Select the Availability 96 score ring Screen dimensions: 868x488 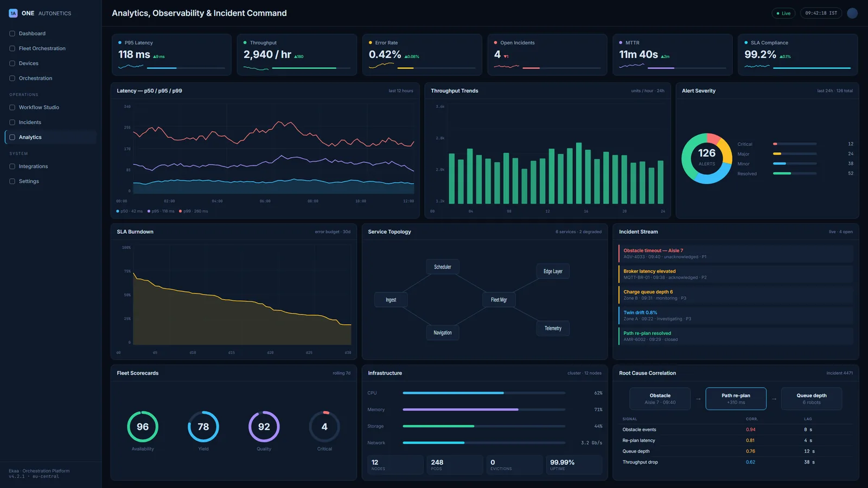(143, 427)
